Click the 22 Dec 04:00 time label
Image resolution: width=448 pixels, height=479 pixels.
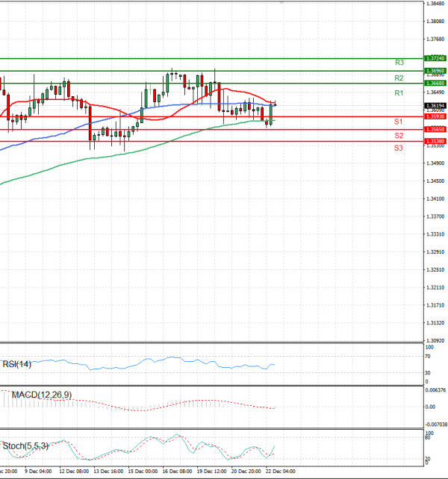click(x=281, y=472)
